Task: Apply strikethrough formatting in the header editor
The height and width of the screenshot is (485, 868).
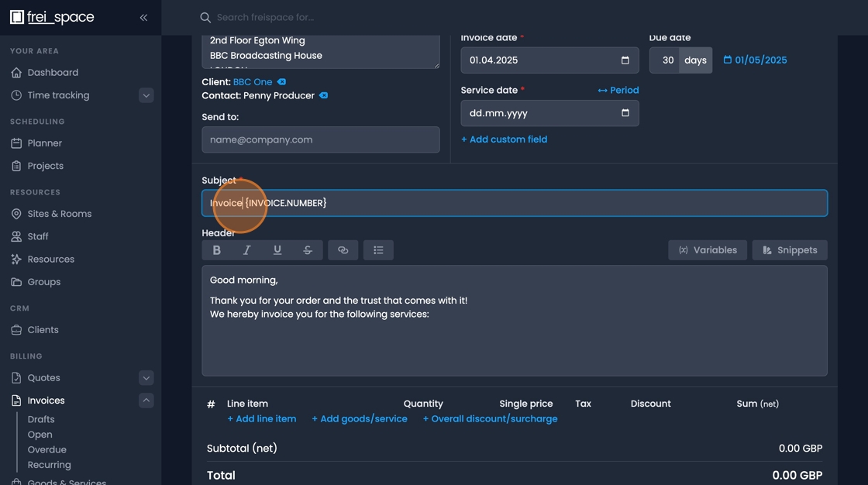Action: (308, 249)
